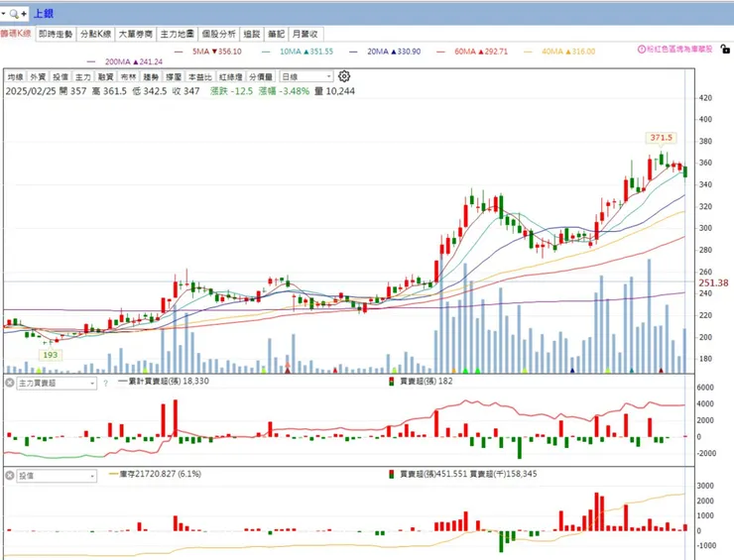The image size is (734, 560).
Task: Toggle the 撐壓 overlay button
Action: pyautogui.click(x=174, y=76)
